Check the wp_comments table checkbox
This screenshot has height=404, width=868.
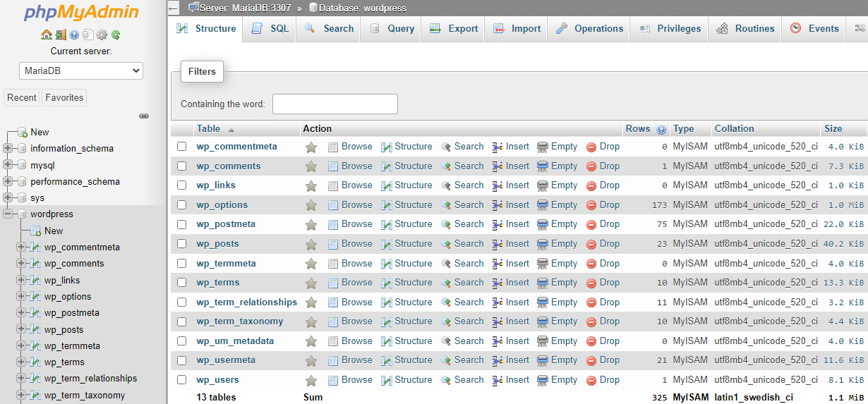click(182, 166)
